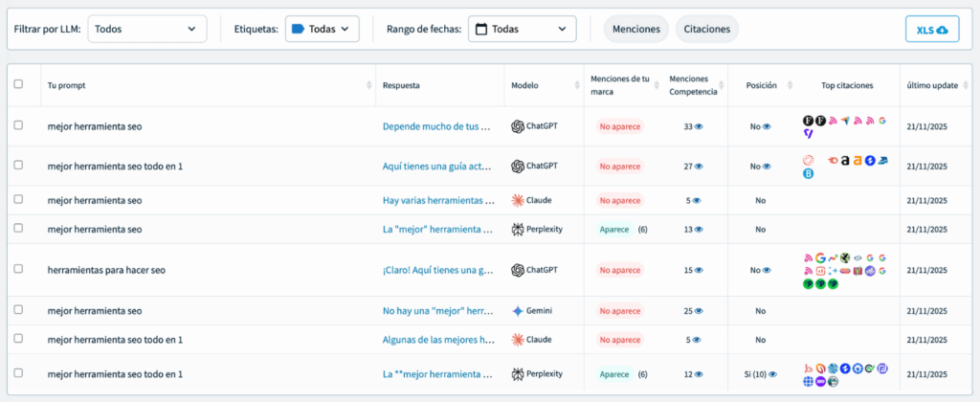The width and height of the screenshot is (980, 402).
Task: Click the Citaciones pill button
Action: [x=707, y=29]
